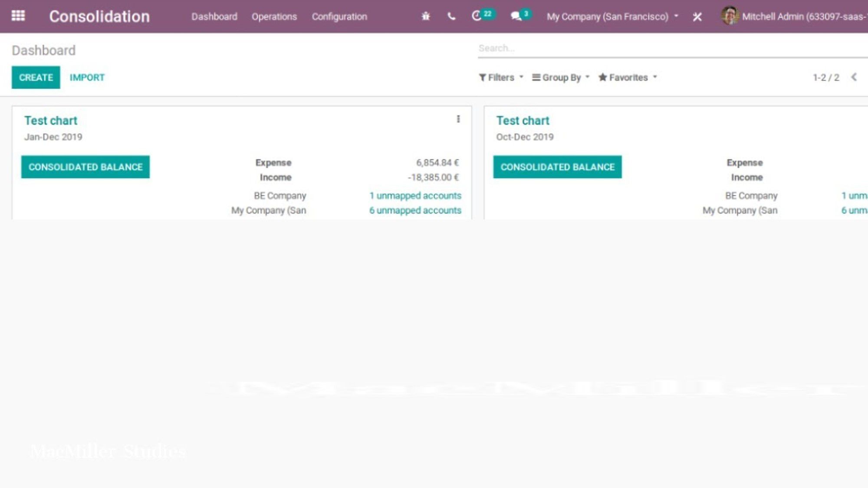The width and height of the screenshot is (868, 488).
Task: Click Expense label on Jan-Dec 2019 card
Action: tap(273, 163)
